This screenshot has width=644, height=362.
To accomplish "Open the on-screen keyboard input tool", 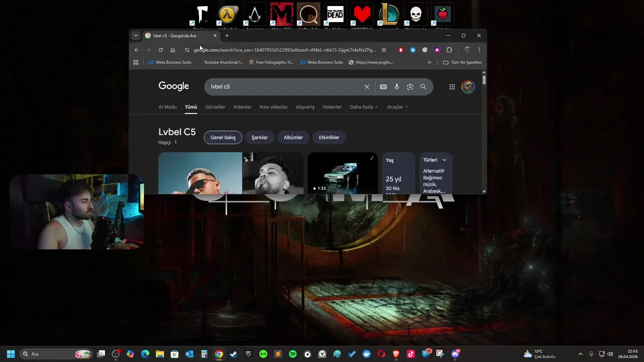I will [383, 86].
